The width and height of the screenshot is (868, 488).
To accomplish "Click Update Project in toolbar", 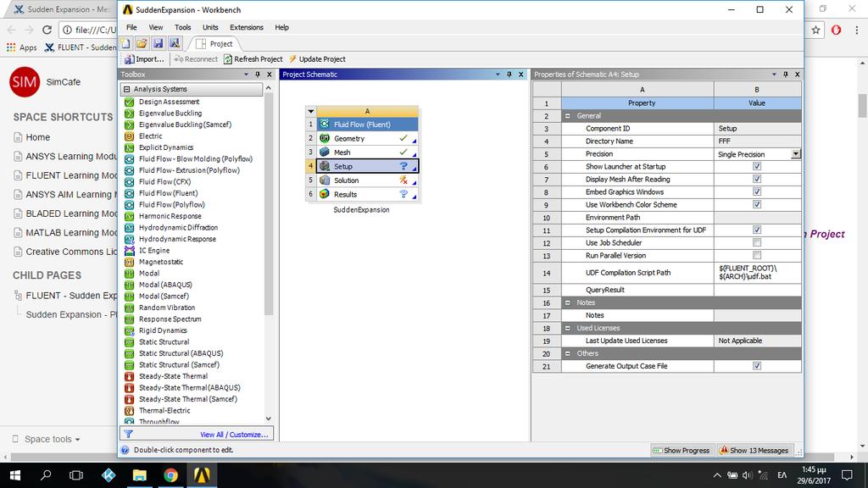I will tap(317, 59).
